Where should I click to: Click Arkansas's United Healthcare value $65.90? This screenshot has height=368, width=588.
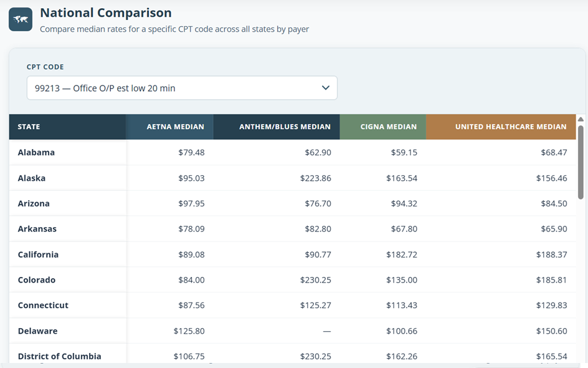click(554, 229)
